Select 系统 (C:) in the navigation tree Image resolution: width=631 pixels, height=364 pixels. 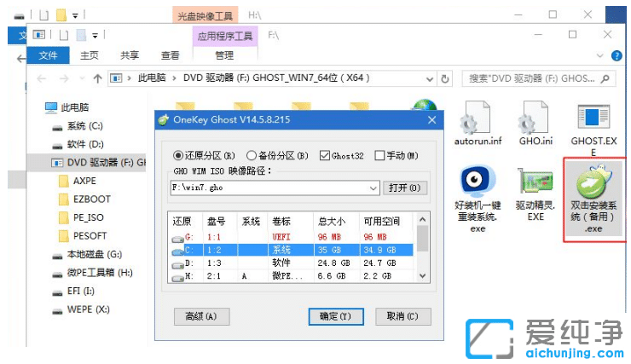[x=84, y=126]
